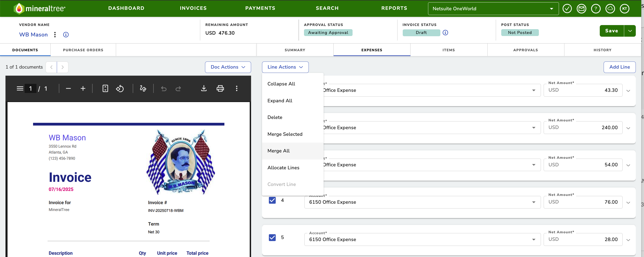Open vendor three-dot options menu

(55, 34)
